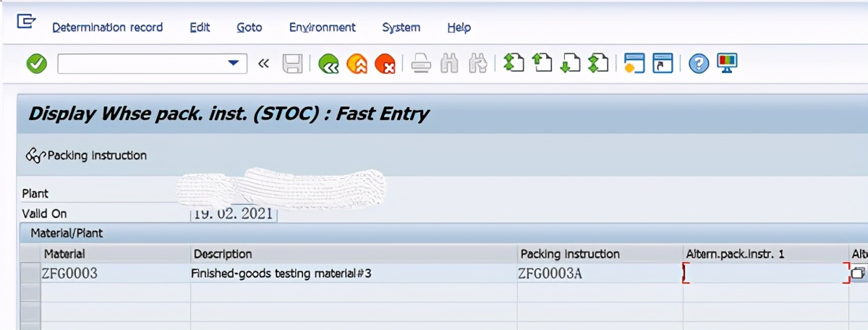
Task: Click the ZFG0003A packing instruction cell
Action: (600, 274)
